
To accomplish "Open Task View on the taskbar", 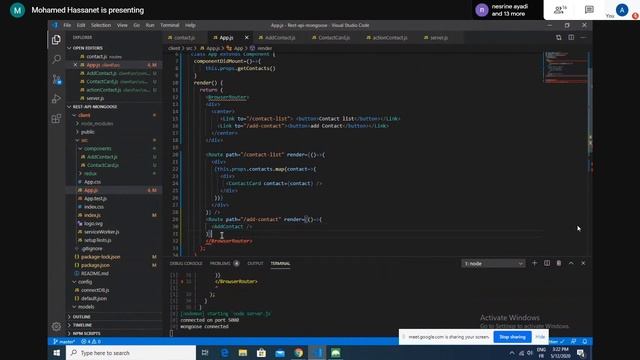I will tap(205, 353).
